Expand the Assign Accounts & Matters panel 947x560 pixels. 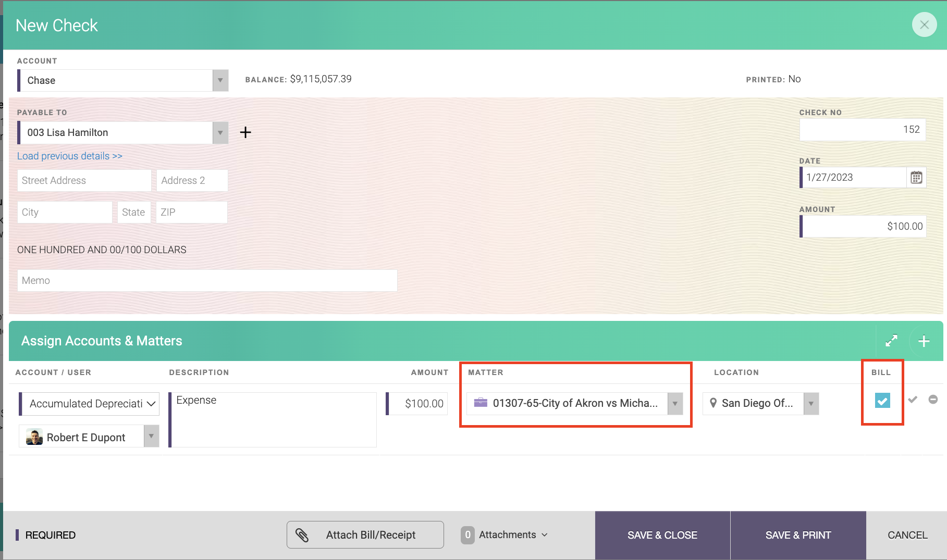pos(891,341)
